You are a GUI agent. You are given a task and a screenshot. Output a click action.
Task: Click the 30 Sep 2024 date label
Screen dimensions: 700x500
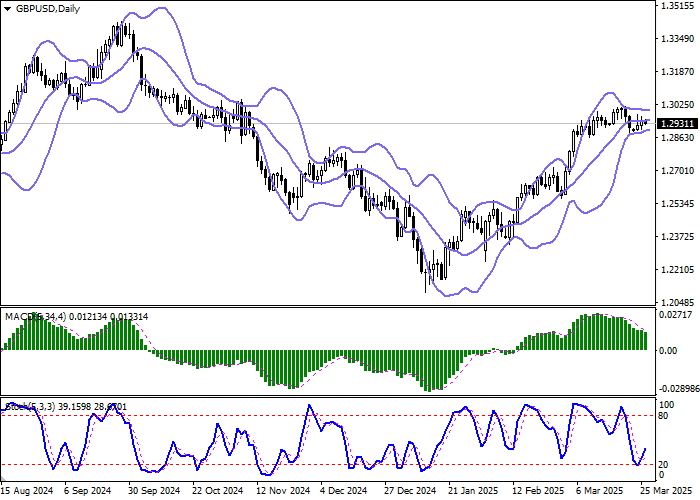click(155, 491)
